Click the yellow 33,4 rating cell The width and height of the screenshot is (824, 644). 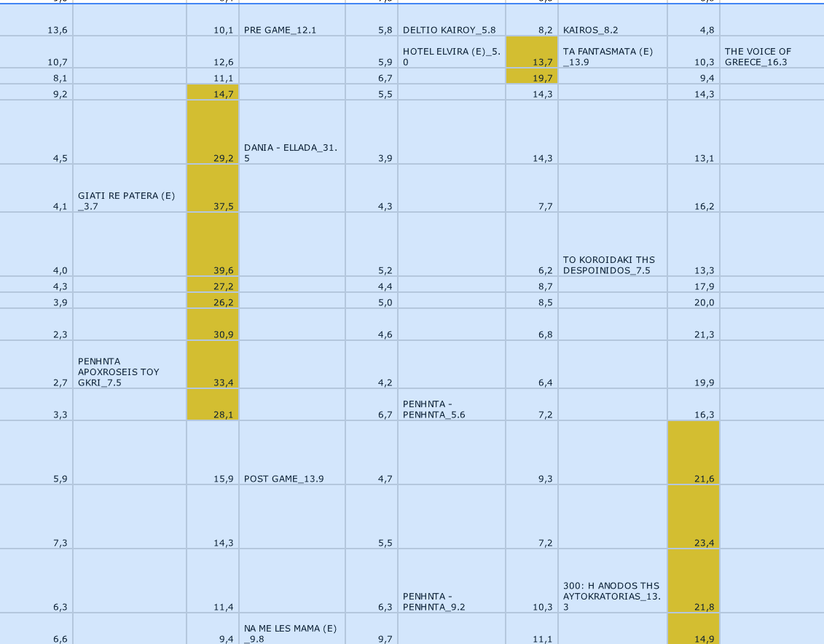213,365
